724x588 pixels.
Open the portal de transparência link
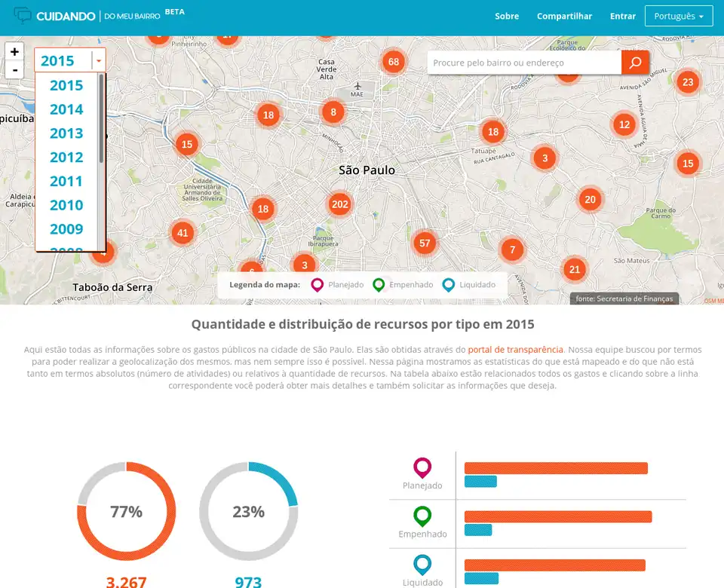515,349
